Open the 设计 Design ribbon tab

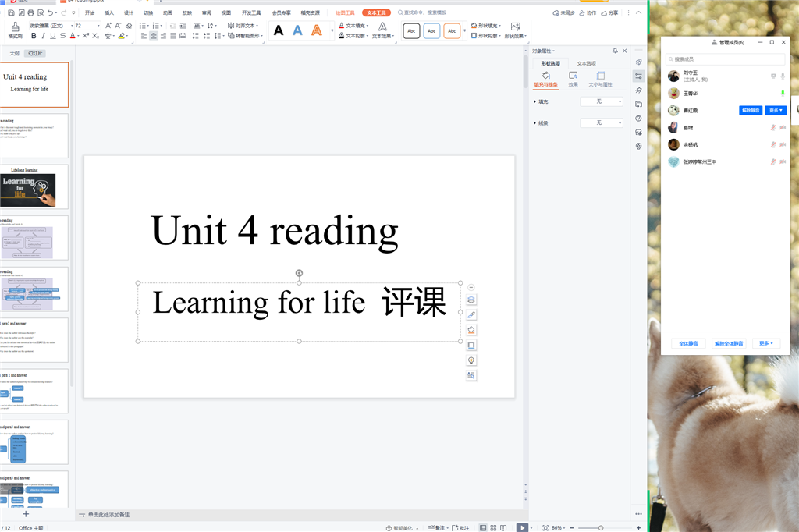[x=129, y=12]
